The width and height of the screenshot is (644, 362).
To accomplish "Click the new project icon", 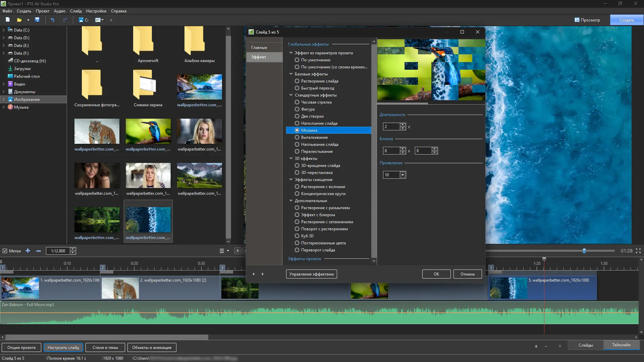I will point(7,20).
